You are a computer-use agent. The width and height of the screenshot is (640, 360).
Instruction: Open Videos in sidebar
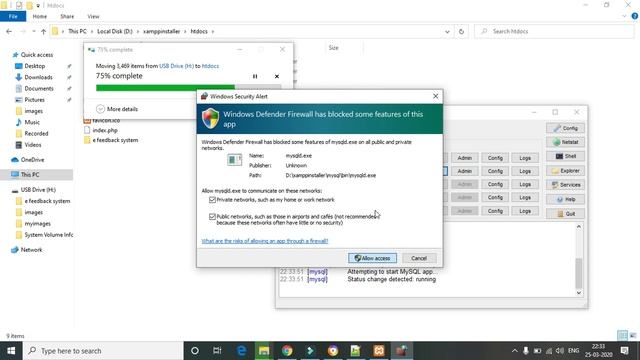(33, 145)
